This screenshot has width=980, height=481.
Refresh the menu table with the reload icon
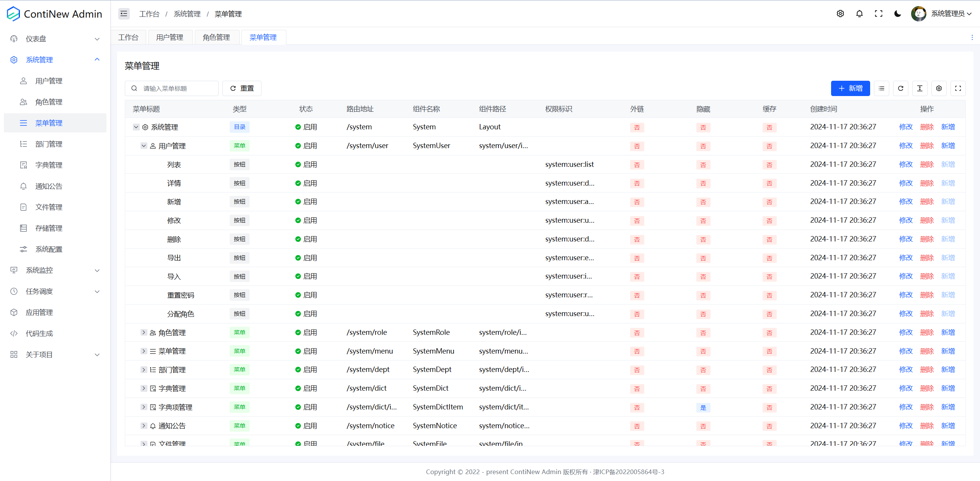[x=901, y=88]
